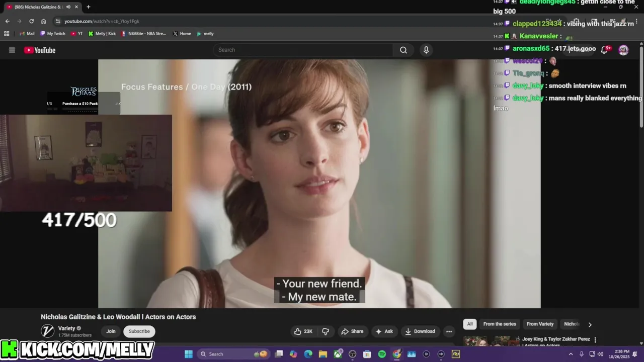This screenshot has height=362, width=644.
Task: Open the X Home bookmark
Action: click(182, 34)
